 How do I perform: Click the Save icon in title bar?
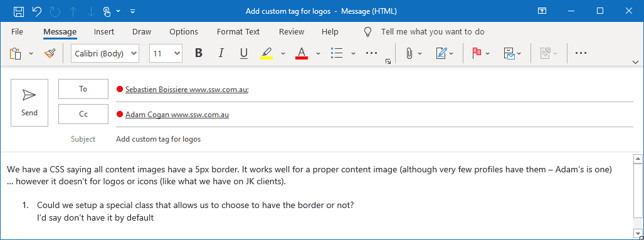coord(18,11)
